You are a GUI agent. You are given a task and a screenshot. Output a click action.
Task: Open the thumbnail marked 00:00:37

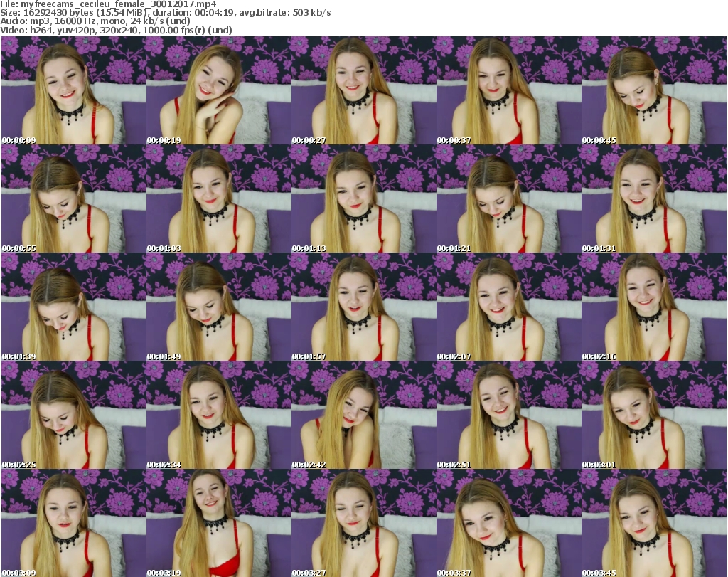pos(508,91)
